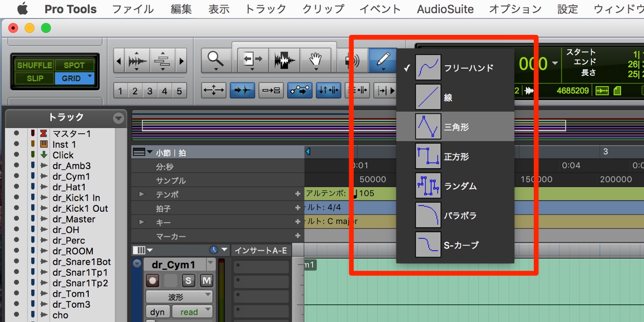Select the Selector waveform tool
This screenshot has height=322, width=644.
click(x=285, y=61)
